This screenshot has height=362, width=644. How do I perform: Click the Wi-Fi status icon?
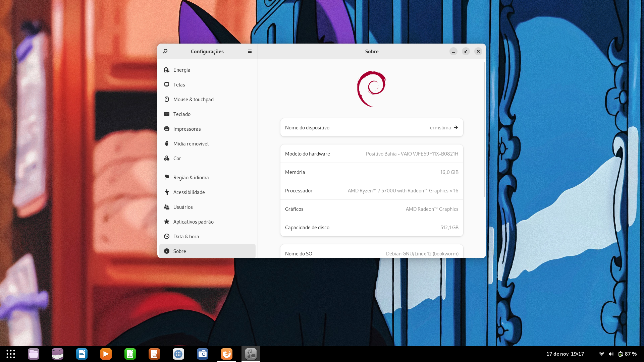click(x=602, y=354)
